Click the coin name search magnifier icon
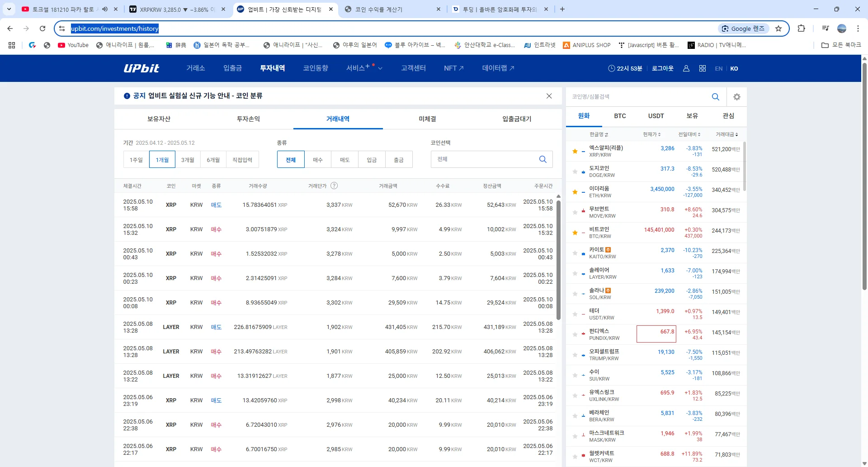Viewport: 868px width, 467px height. 715,97
